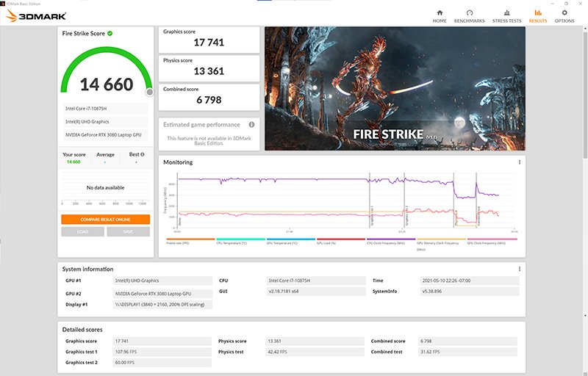Viewport: 588px width, 376px height.
Task: Restore the 3DMark window size
Action: click(566, 4)
